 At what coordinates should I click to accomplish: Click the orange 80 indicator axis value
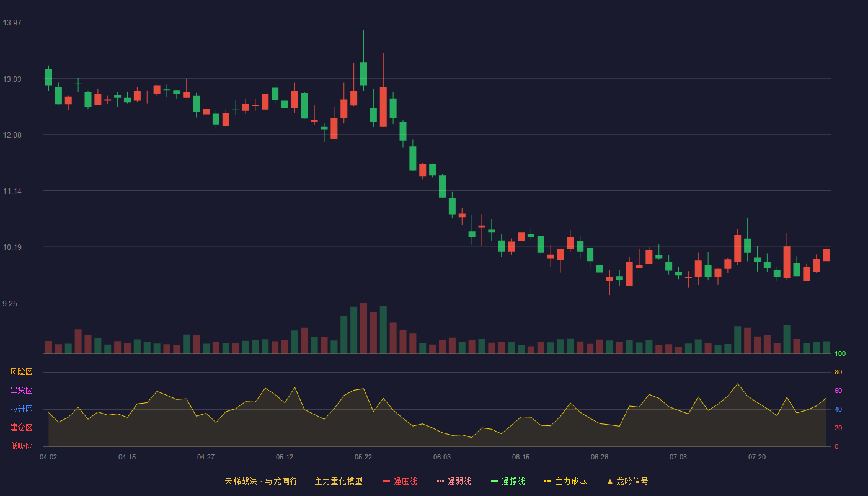838,372
